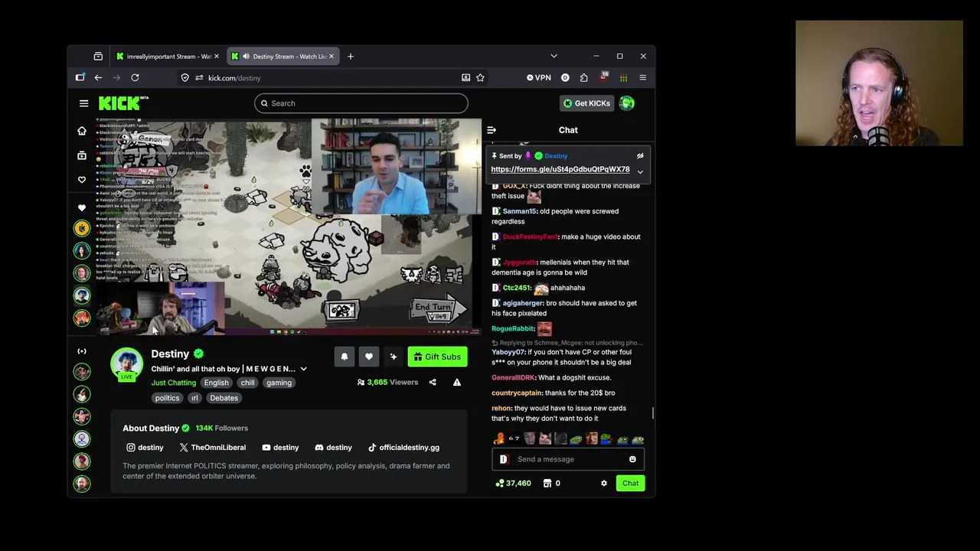
Task: Open the browser sidebar toggle icon
Action: (80, 78)
